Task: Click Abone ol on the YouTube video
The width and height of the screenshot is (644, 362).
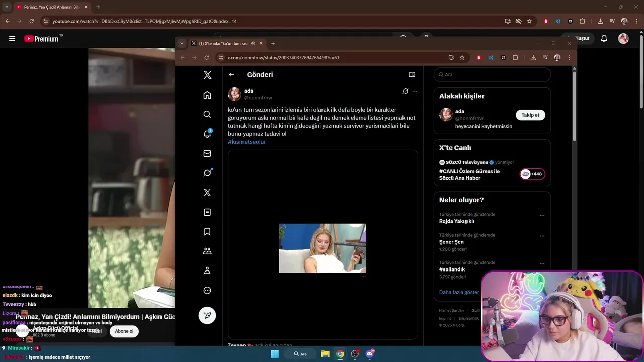Action: (124, 331)
